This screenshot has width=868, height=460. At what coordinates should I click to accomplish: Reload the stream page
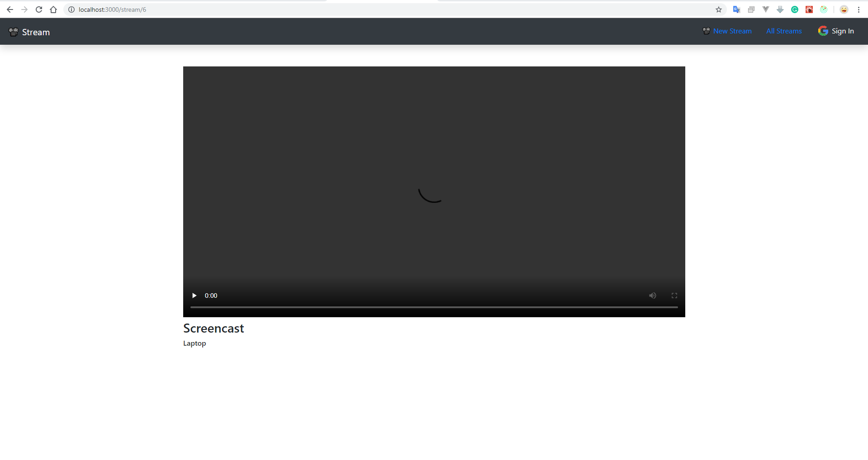pos(39,9)
